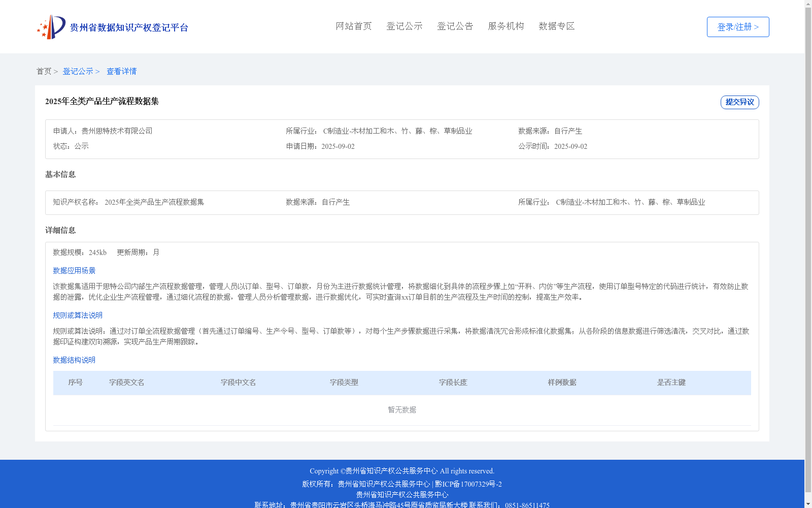
Task: Click the platform logo icon
Action: click(x=51, y=27)
